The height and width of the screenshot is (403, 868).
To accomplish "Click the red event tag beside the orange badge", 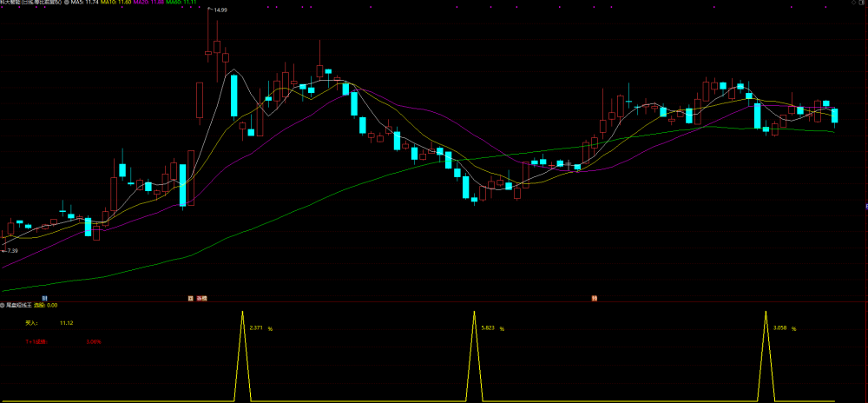I will click(x=201, y=299).
